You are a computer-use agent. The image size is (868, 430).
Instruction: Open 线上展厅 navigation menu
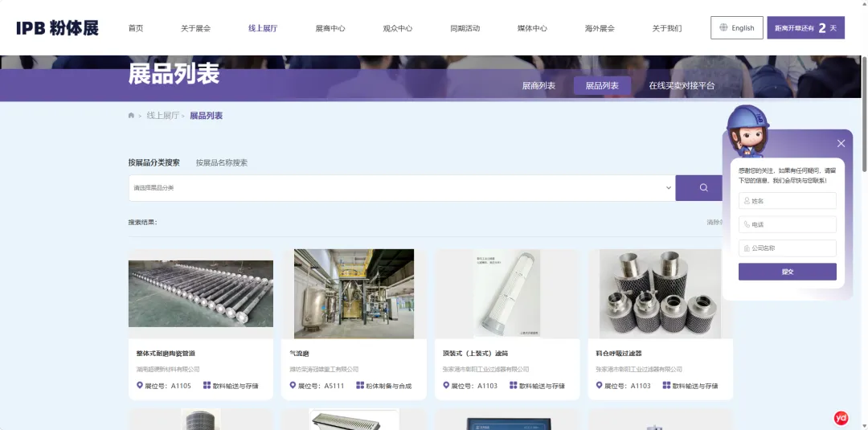263,28
